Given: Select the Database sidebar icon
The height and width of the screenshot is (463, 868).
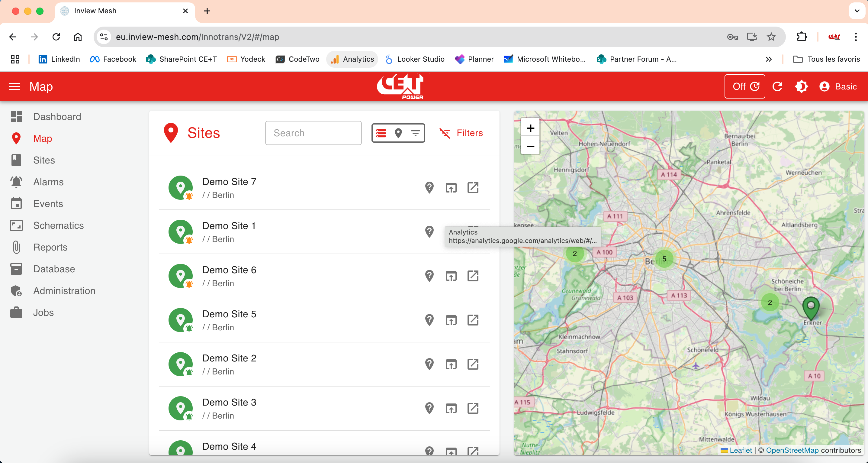Looking at the screenshot, I should [x=16, y=269].
